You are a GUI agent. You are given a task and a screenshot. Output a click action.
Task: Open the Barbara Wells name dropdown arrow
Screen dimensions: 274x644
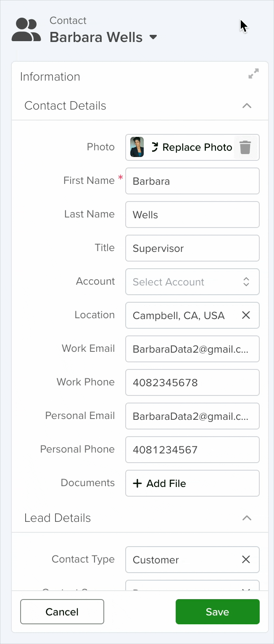[153, 37]
